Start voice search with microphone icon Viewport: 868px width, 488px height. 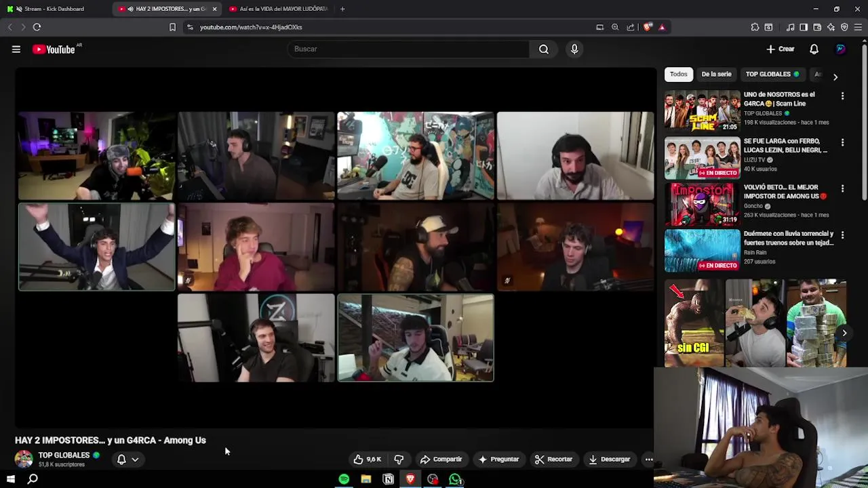574,49
